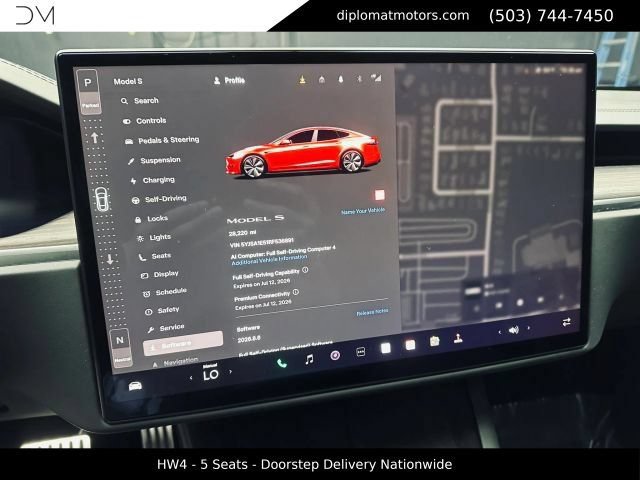Tap the 28,220 mi odometer reading
640x480 pixels.
click(242, 233)
